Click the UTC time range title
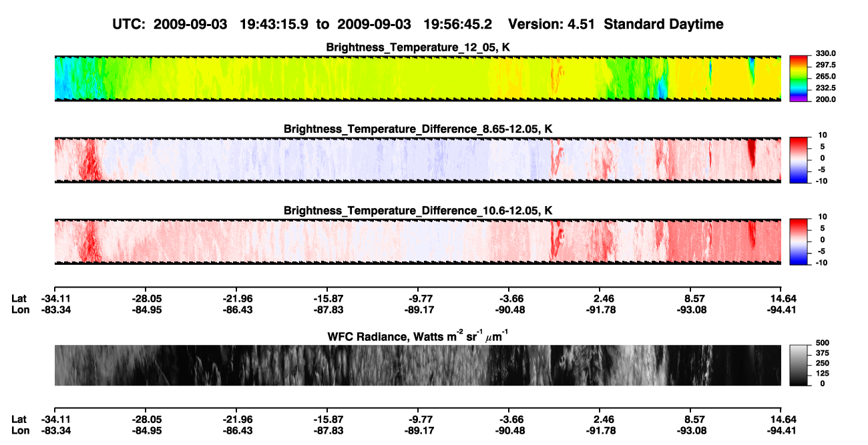This screenshot has height=445, width=868. point(304,24)
